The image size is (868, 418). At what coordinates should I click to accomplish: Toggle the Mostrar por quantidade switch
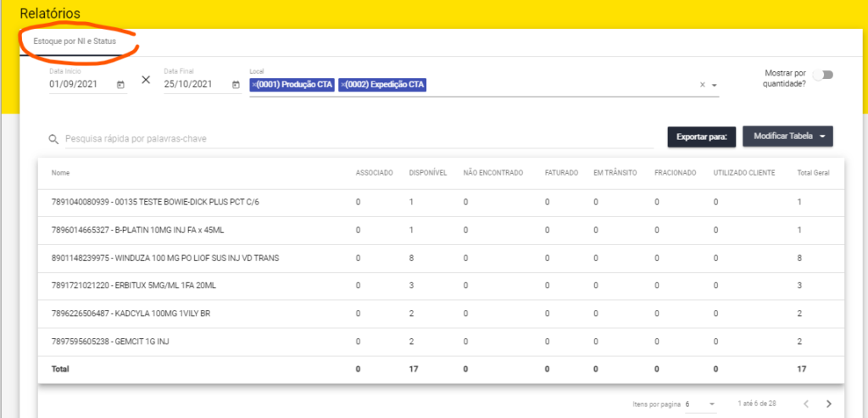pos(822,75)
